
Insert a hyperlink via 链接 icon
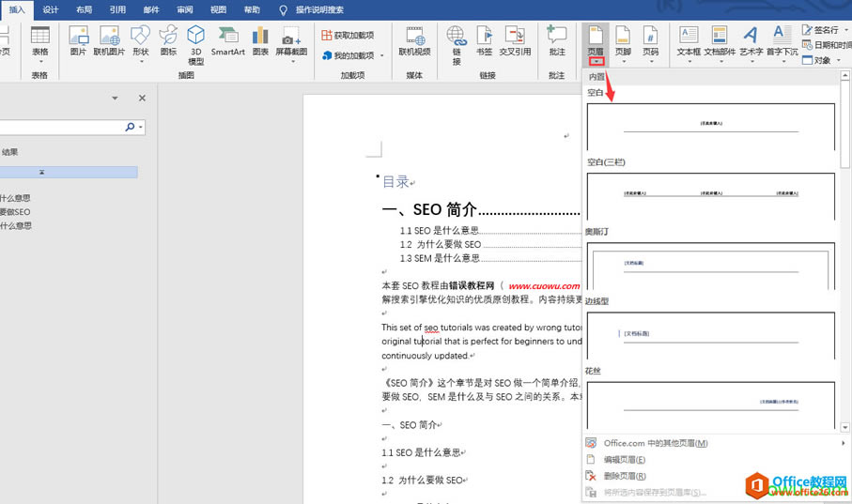click(x=457, y=46)
